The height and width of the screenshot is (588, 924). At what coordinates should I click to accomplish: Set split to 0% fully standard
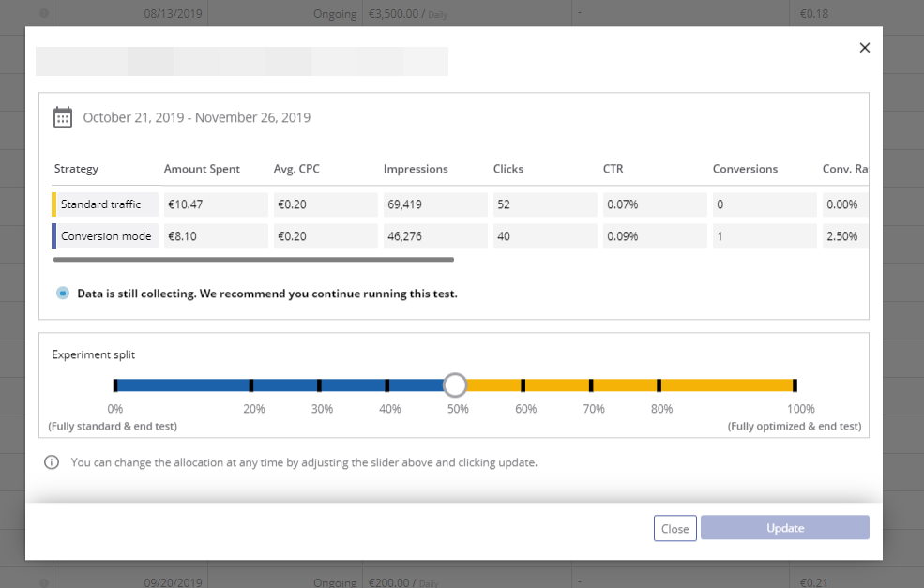115,385
